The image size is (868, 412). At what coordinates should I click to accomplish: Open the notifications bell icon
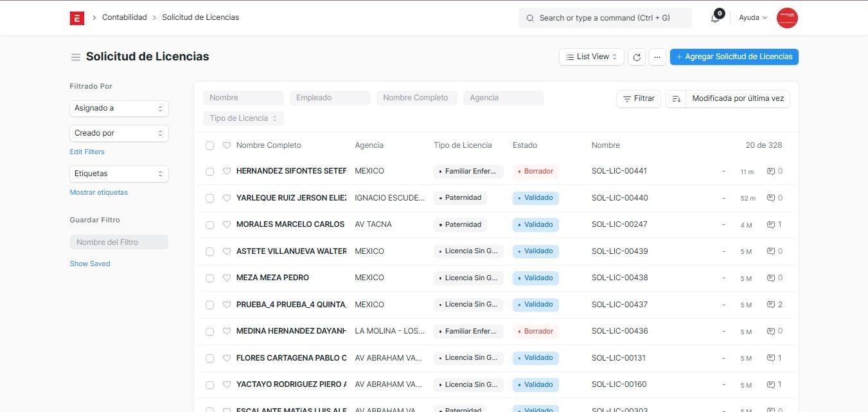(x=715, y=18)
